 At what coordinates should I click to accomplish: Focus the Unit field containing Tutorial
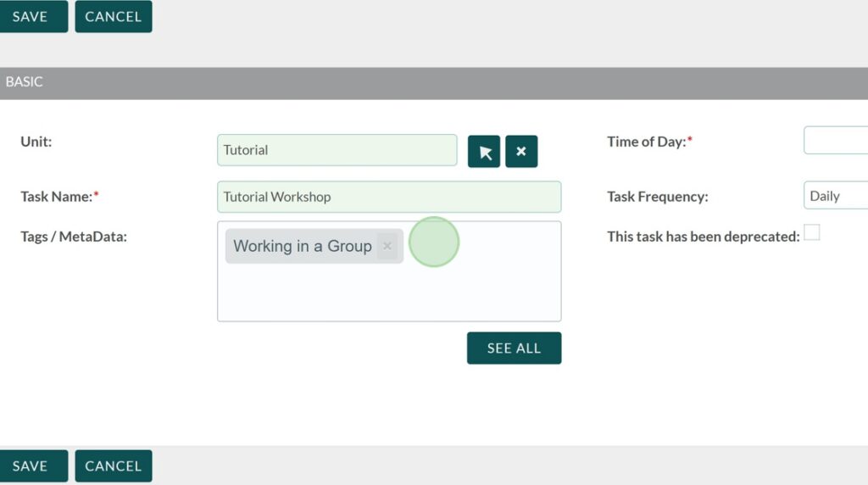(337, 150)
